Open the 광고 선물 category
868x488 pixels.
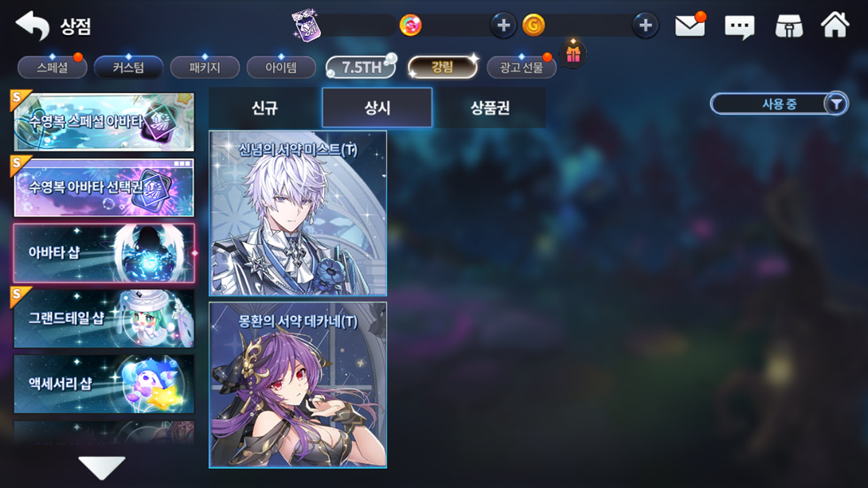pyautogui.click(x=522, y=68)
